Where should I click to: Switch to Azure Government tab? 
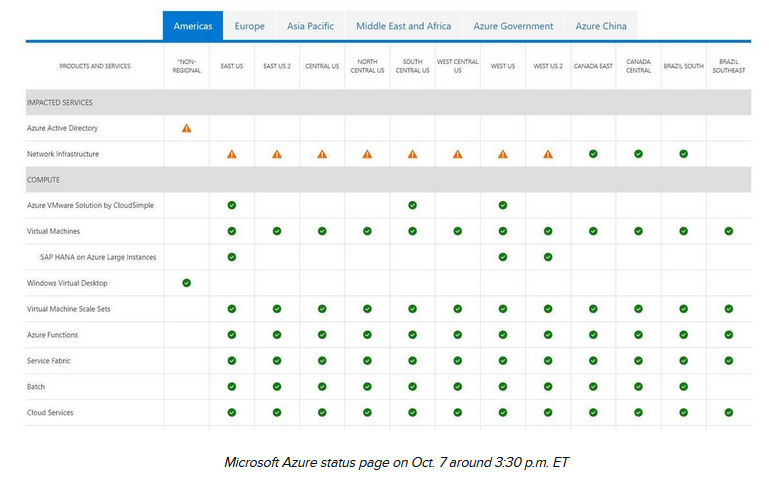(x=513, y=26)
